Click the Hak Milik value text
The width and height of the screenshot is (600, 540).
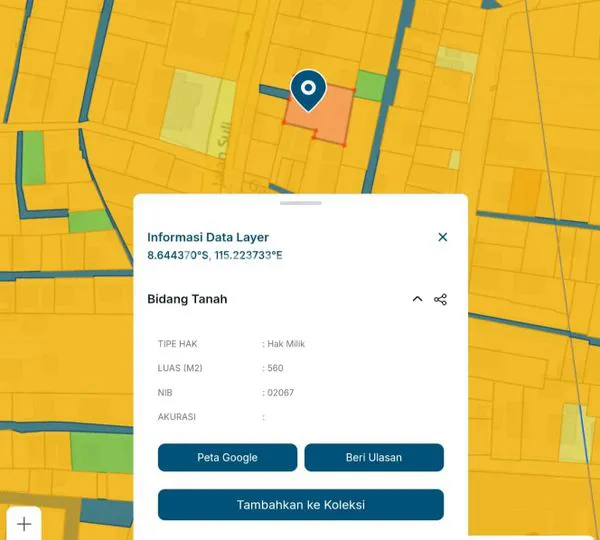pyautogui.click(x=285, y=344)
